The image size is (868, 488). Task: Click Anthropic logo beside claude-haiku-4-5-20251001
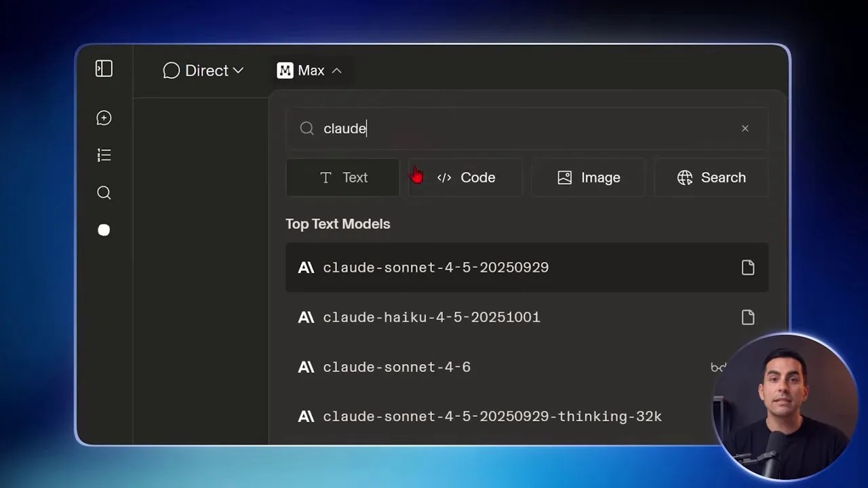(x=306, y=317)
